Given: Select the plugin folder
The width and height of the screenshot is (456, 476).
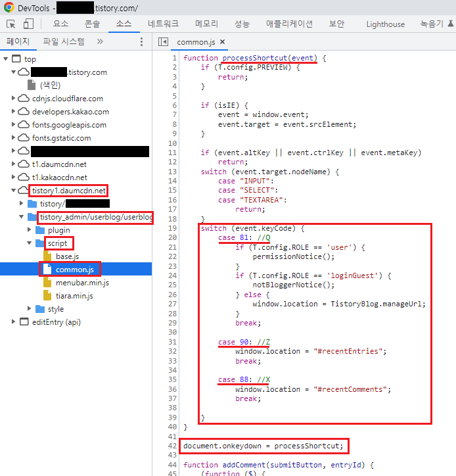Looking at the screenshot, I should (x=59, y=230).
